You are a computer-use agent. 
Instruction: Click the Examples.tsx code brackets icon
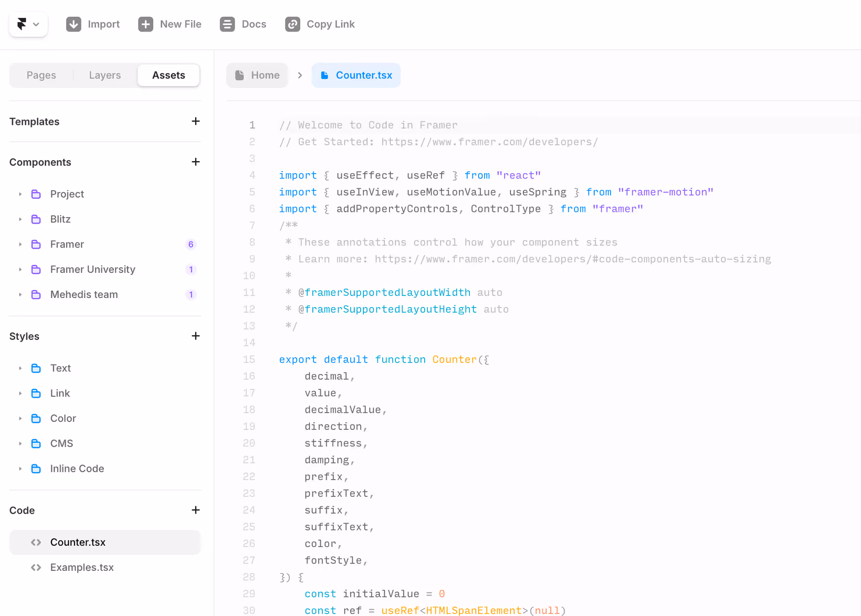(36, 568)
